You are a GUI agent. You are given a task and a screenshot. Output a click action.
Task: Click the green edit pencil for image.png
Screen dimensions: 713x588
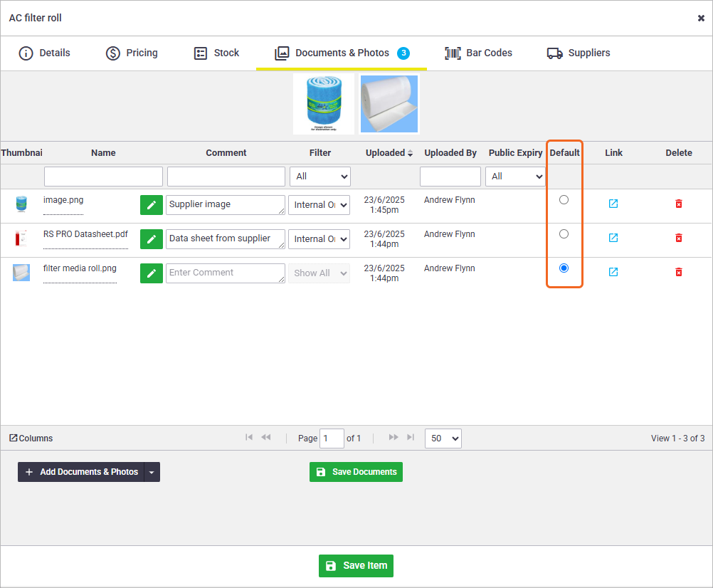[152, 205]
